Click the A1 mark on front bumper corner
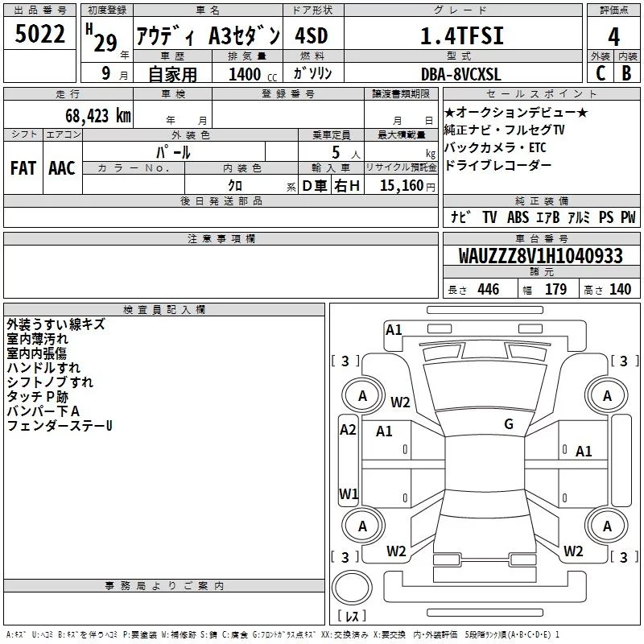The height and width of the screenshot is (644, 644). tap(394, 329)
